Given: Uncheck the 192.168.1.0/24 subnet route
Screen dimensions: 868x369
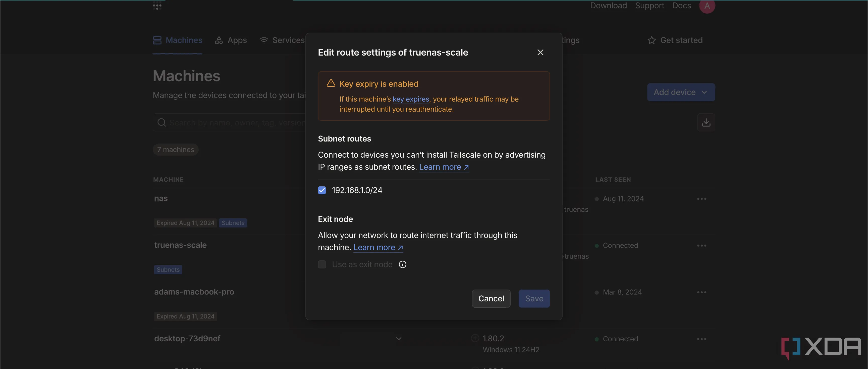Looking at the screenshot, I should pos(322,190).
